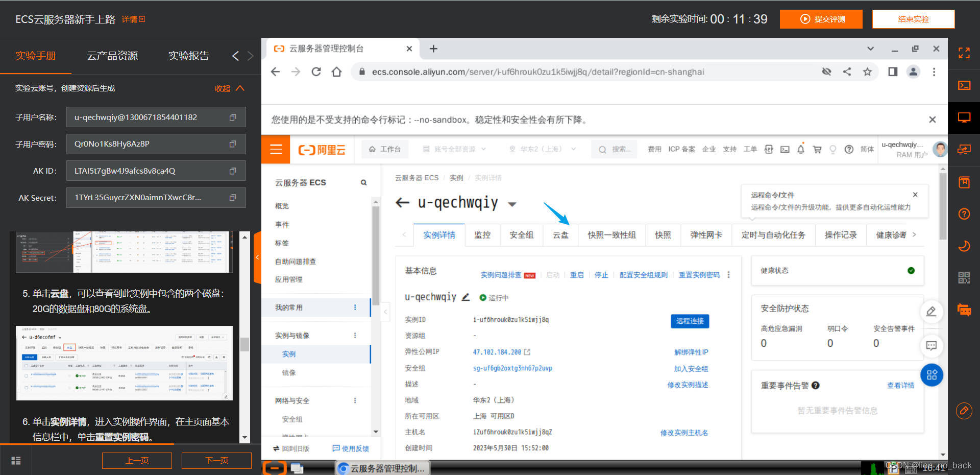
Task: Open the 监控 tab
Action: pos(482,235)
